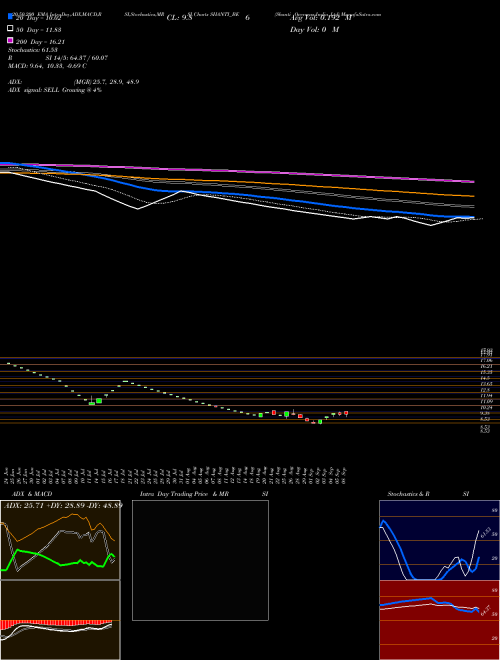Click the 'SI 14/3: 64.37 / 69.07' value
The image size is (500, 660).
tap(77, 58)
